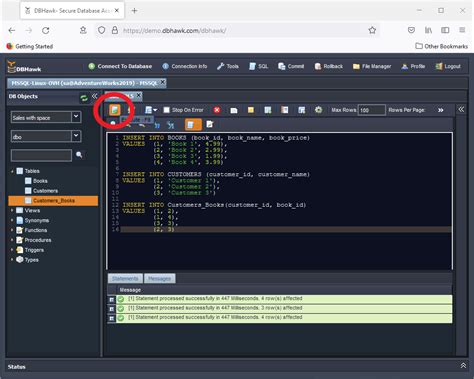
Task: Expand the Functions tree node
Action: 12,230
